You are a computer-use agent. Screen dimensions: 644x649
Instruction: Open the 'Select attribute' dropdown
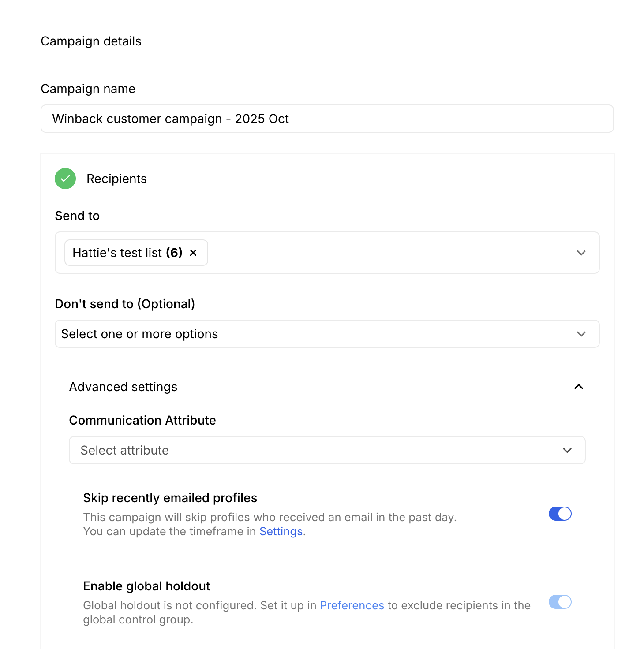tap(309, 450)
